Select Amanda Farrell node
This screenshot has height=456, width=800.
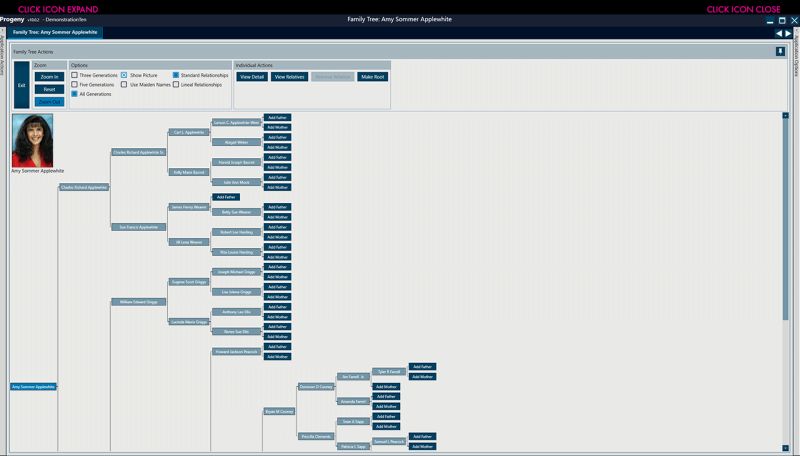(x=353, y=401)
